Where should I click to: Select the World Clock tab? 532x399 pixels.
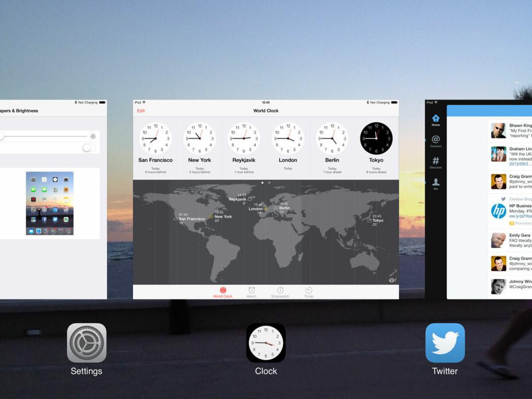[x=223, y=292]
